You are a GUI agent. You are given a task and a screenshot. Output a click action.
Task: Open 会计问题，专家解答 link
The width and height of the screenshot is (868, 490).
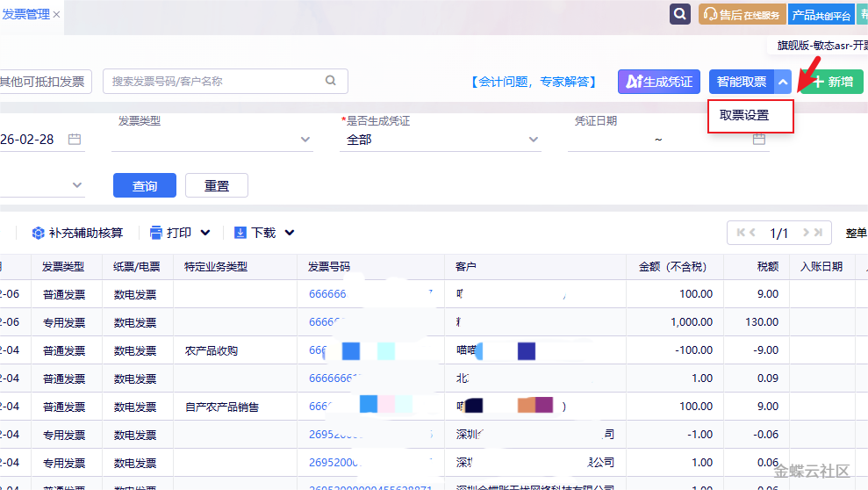pos(534,82)
